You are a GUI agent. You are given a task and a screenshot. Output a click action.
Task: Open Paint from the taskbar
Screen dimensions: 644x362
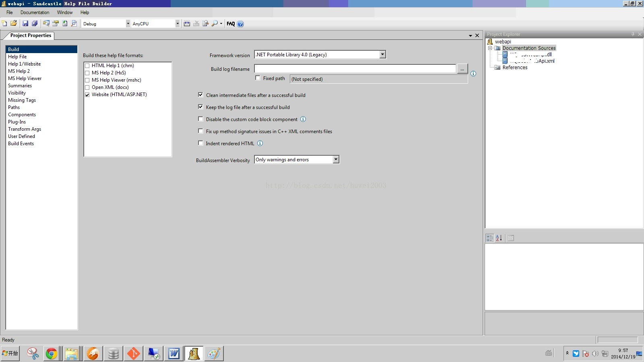click(x=214, y=354)
